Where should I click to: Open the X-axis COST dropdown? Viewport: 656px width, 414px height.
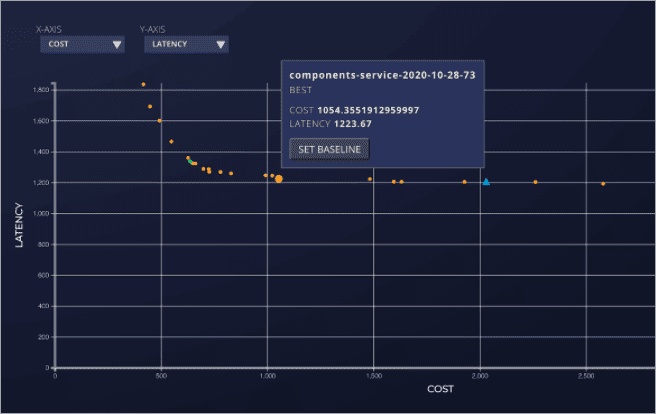tap(82, 44)
